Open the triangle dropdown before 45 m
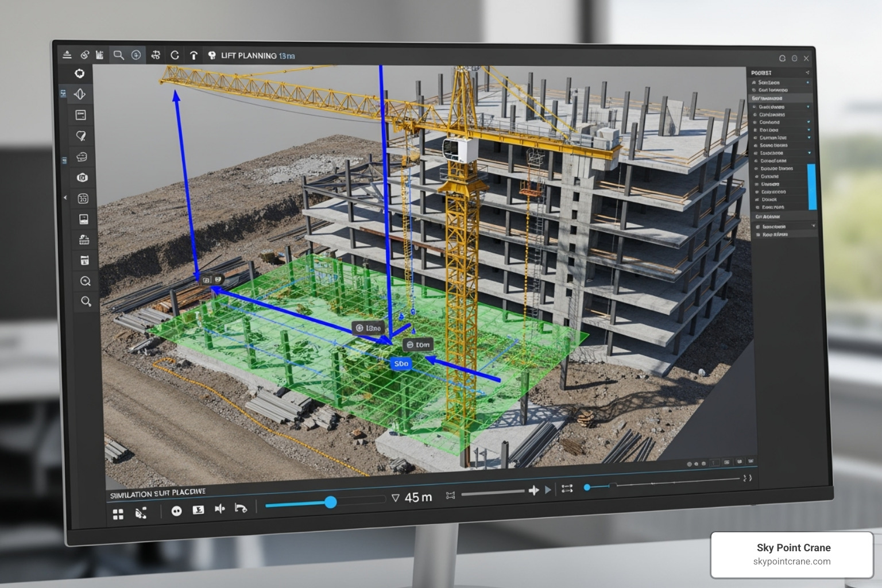Viewport: 882px width, 588px height. (x=395, y=498)
